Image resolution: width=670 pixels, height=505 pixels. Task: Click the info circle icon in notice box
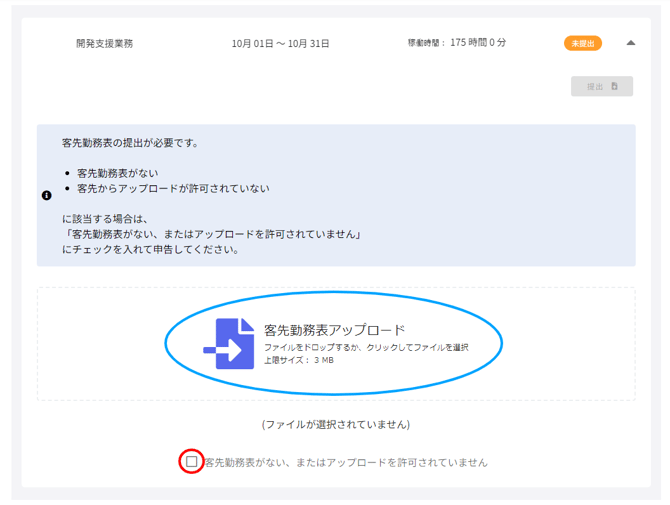tap(47, 195)
